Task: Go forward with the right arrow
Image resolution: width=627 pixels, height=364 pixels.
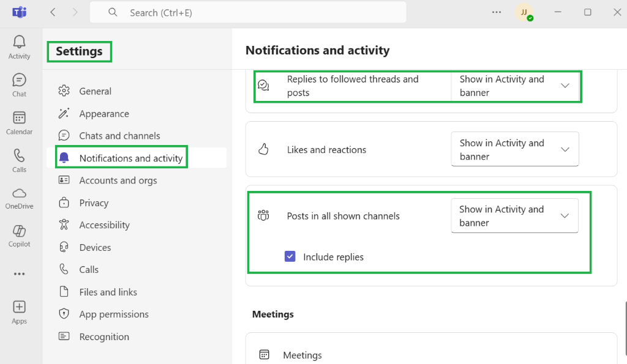Action: pos(75,12)
